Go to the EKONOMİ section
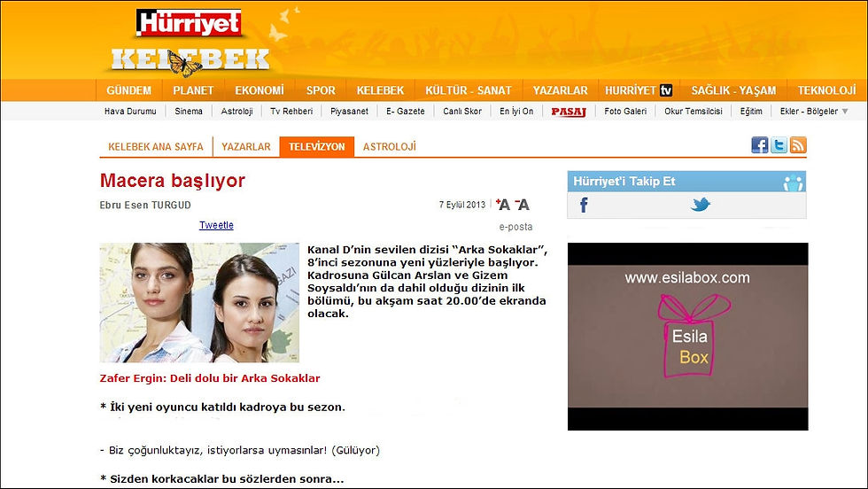The image size is (868, 489). pos(259,90)
